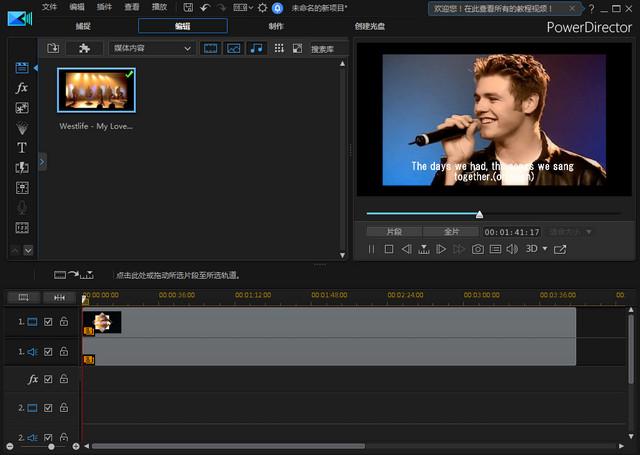Image resolution: width=640 pixels, height=455 pixels.
Task: Switch to the 捕捉 tab
Action: coord(83,26)
